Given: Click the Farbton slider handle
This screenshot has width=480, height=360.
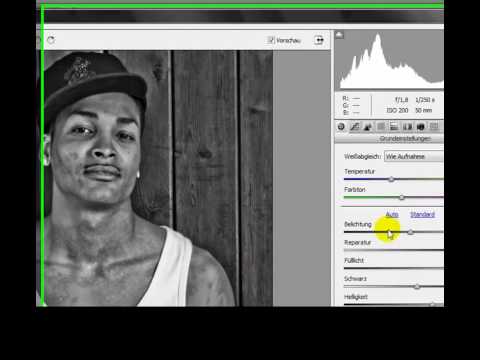Looking at the screenshot, I should [402, 197].
